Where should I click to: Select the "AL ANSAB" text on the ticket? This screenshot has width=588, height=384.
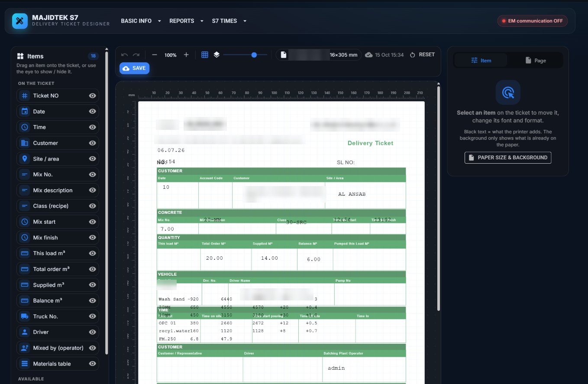[x=352, y=194]
